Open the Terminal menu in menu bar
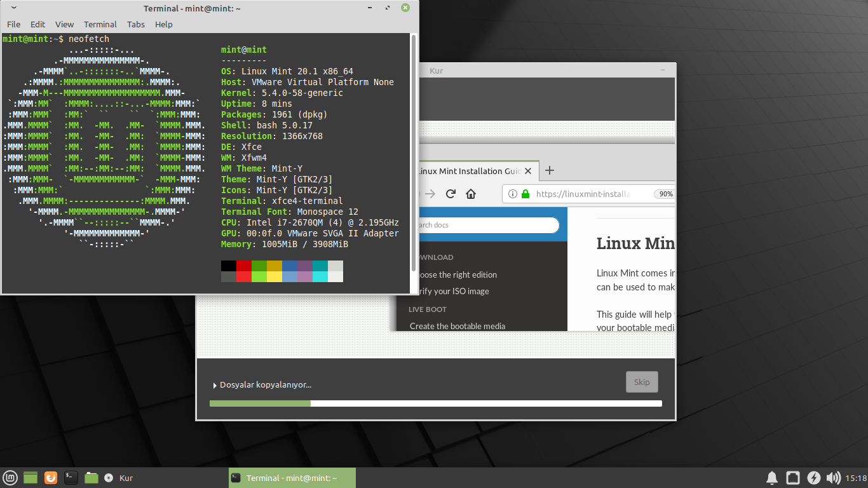Image resolution: width=868 pixels, height=488 pixels. [100, 24]
